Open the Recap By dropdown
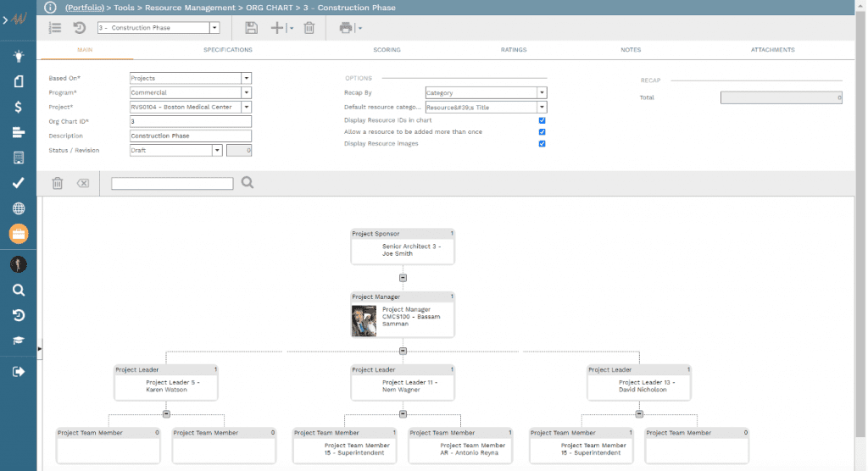The image size is (868, 471). [542, 92]
